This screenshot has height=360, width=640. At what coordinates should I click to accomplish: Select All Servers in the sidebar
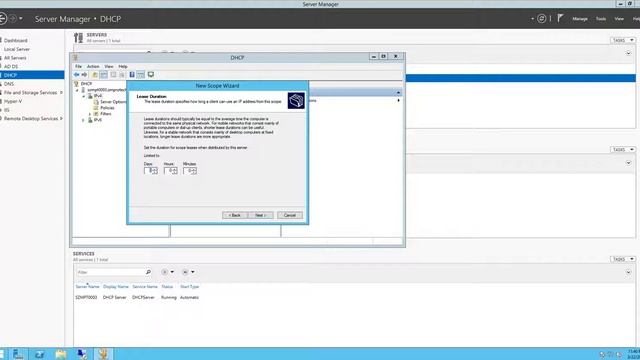pos(15,58)
